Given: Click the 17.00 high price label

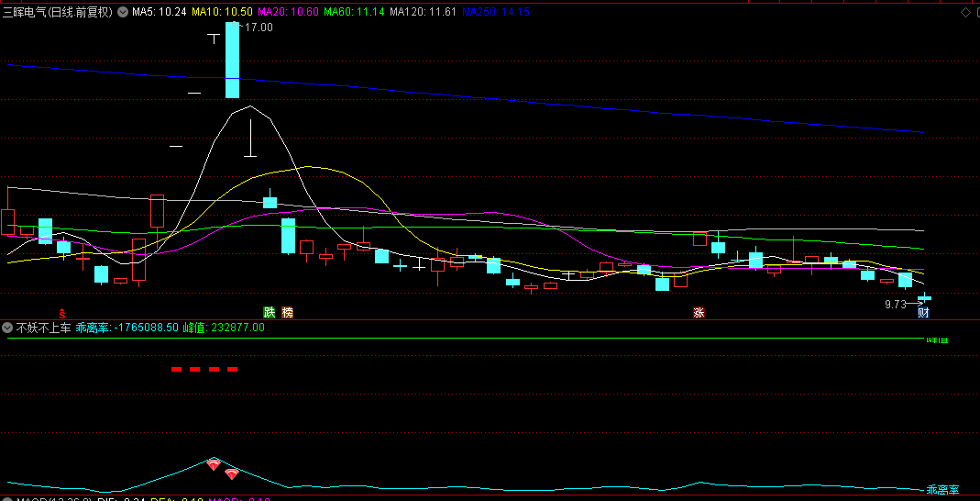Looking at the screenshot, I should coord(259,27).
